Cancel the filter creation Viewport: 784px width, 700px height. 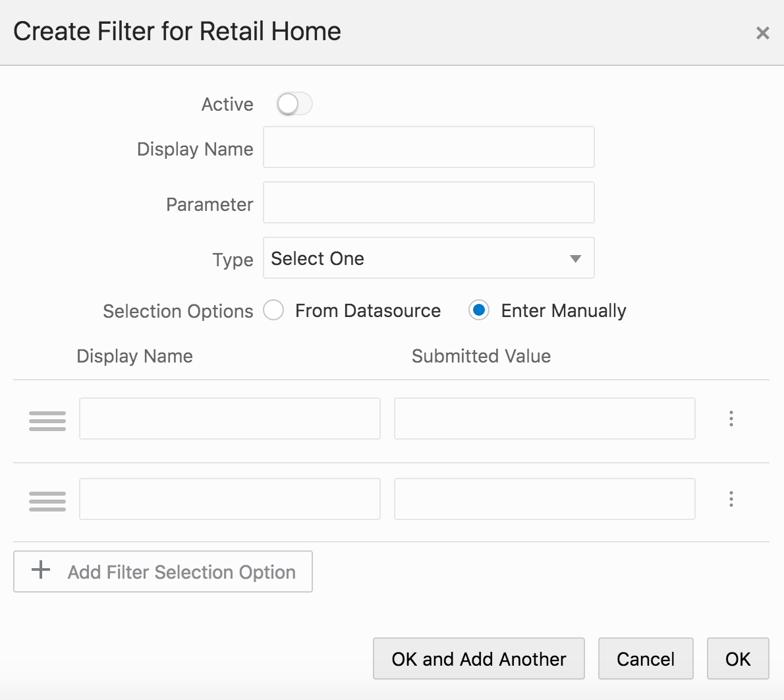coord(645,658)
